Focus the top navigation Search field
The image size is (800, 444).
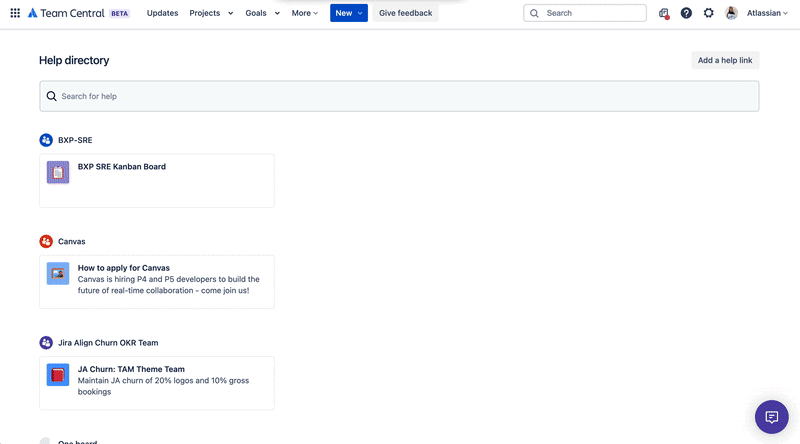[x=585, y=13]
